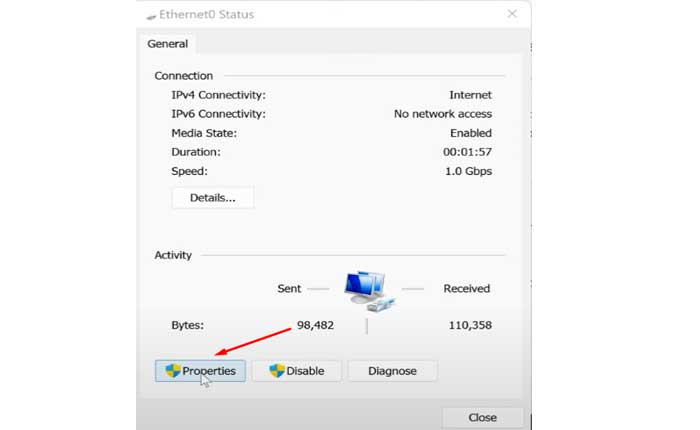Click the network icon in the title bar

pyautogui.click(x=150, y=15)
